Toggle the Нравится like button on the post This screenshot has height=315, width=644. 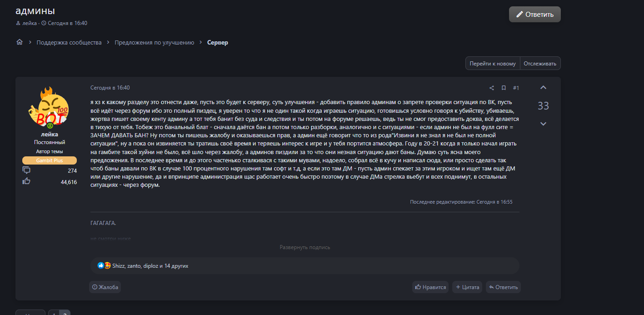coord(430,287)
